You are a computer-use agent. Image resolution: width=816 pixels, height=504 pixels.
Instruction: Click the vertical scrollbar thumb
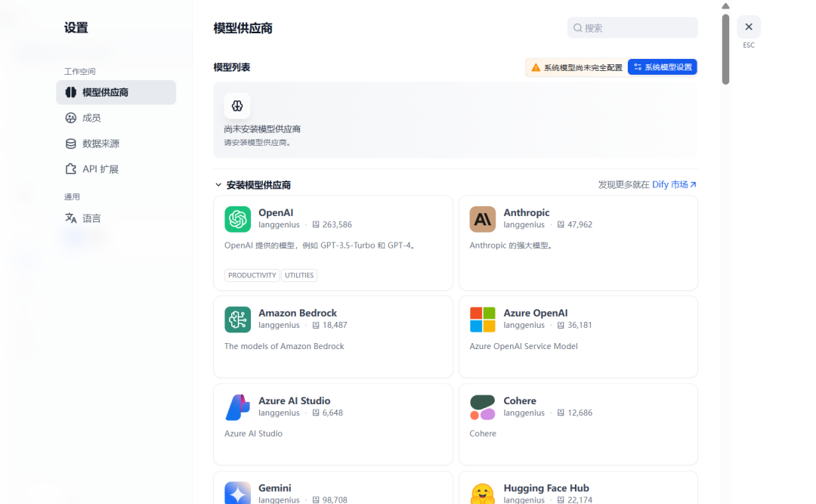click(725, 49)
